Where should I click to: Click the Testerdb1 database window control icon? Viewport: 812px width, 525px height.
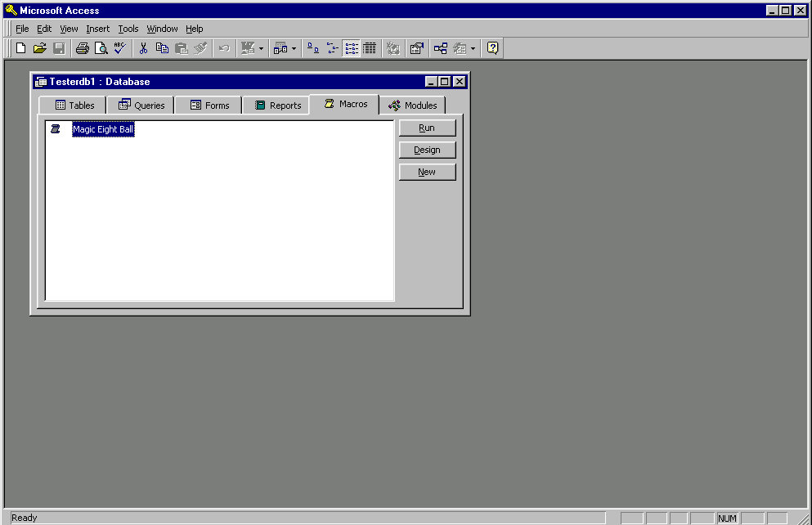tap(40, 82)
